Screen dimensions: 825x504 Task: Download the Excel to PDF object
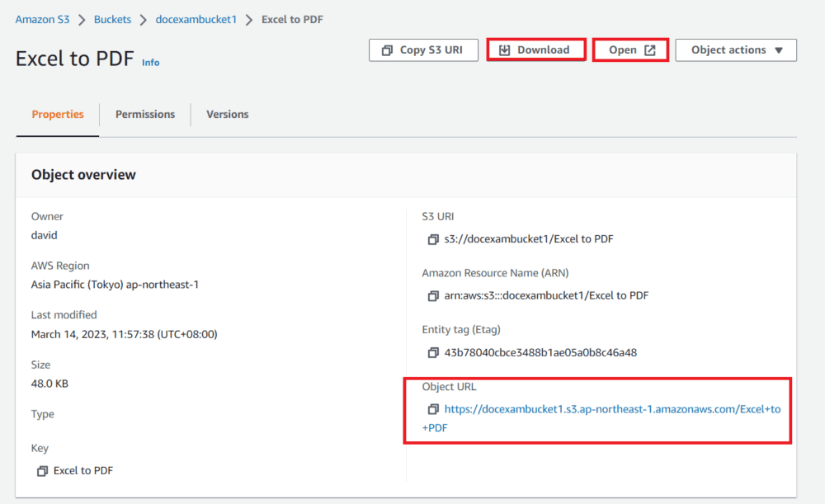(x=535, y=49)
